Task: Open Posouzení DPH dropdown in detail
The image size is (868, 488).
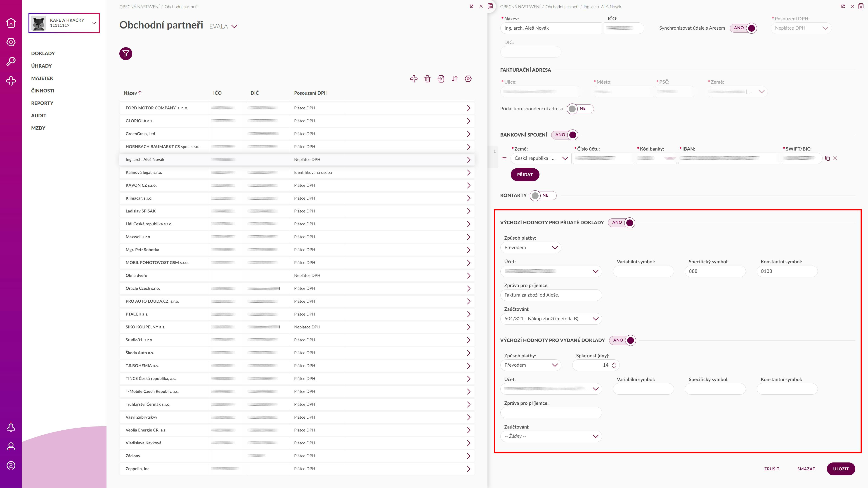Action: click(x=801, y=28)
